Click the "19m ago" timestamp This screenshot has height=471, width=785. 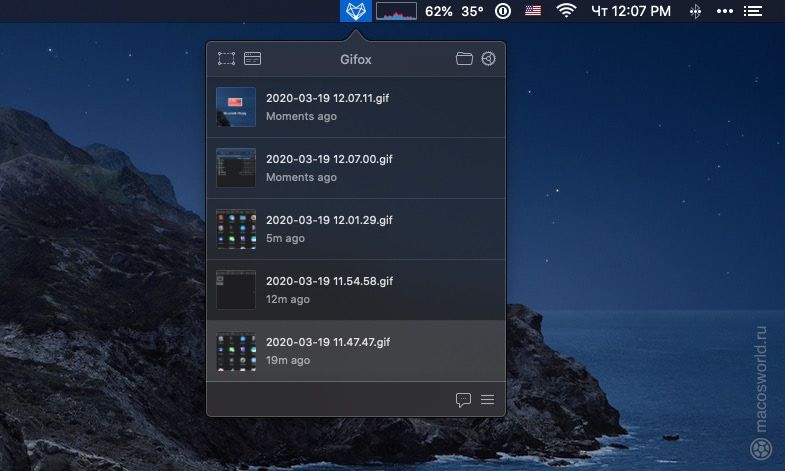[288, 360]
